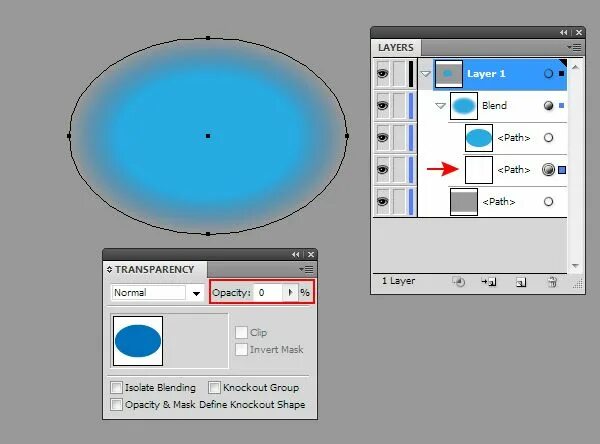The image size is (600, 444).
Task: Click the Layers tab
Action: pos(396,47)
